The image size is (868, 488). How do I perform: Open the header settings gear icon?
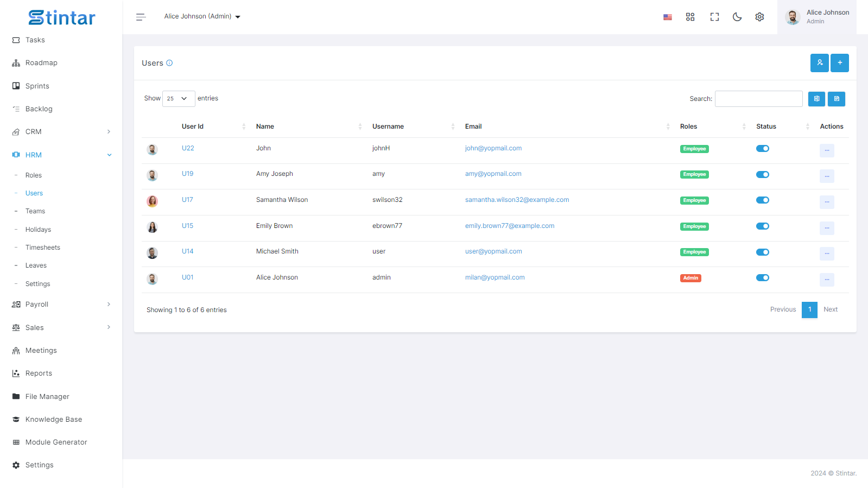tap(759, 17)
